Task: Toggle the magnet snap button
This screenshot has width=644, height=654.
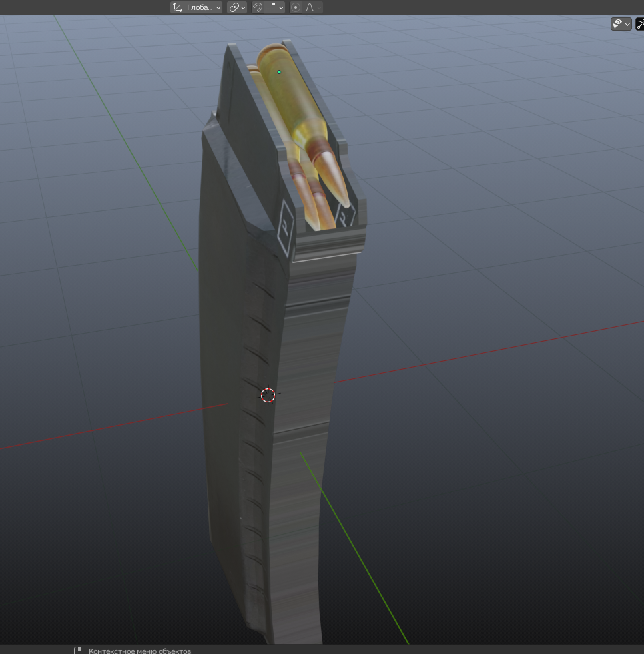Action: point(258,7)
